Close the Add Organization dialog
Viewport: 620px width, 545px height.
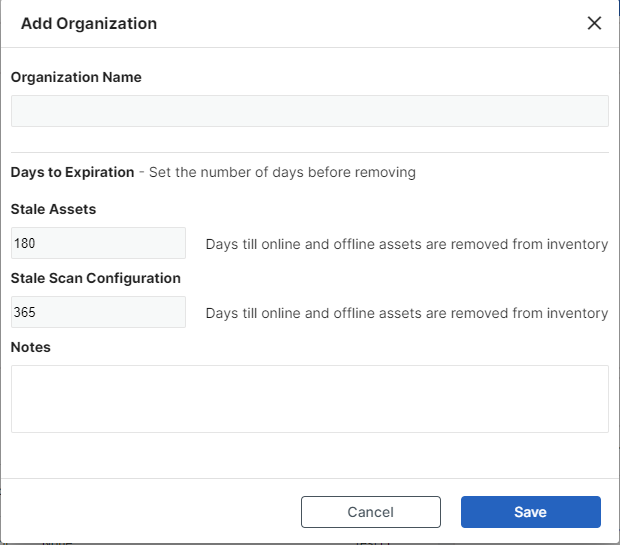point(594,23)
